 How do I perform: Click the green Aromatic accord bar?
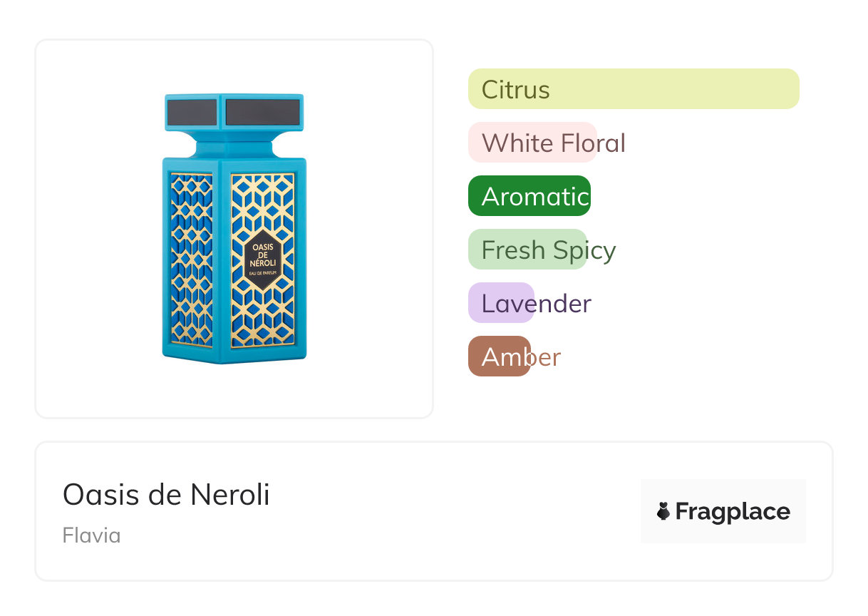coord(529,196)
